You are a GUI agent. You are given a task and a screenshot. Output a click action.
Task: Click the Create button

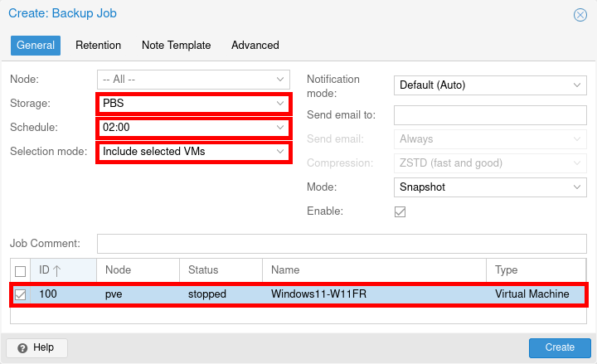point(560,347)
